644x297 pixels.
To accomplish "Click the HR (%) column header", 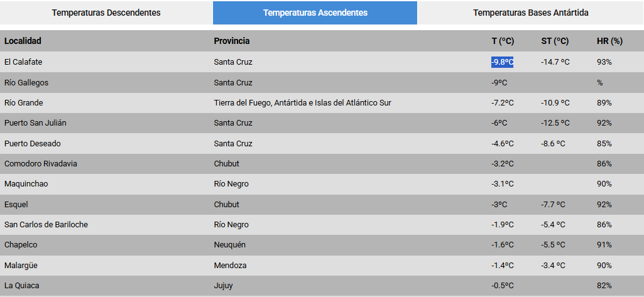I will point(609,41).
